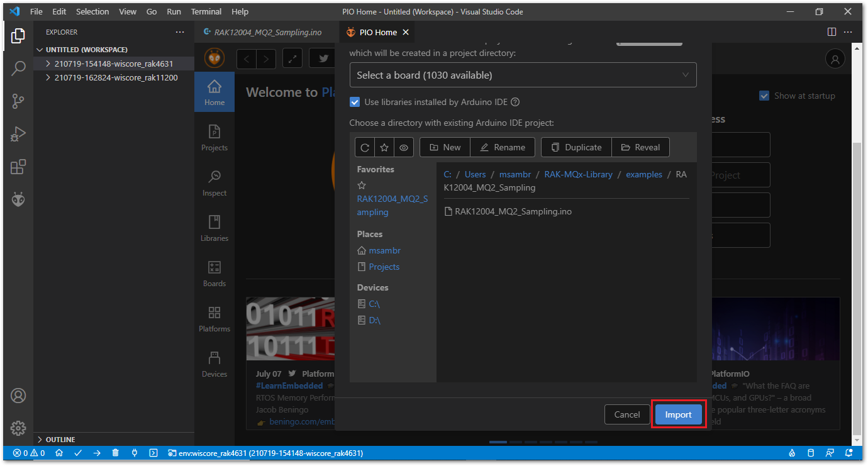Click the refresh icon in file browser toolbar

pos(365,147)
